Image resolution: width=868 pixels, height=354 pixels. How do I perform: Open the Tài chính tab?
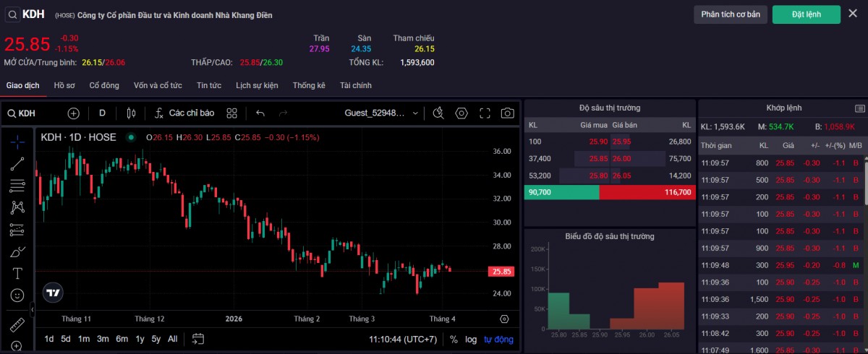point(355,85)
